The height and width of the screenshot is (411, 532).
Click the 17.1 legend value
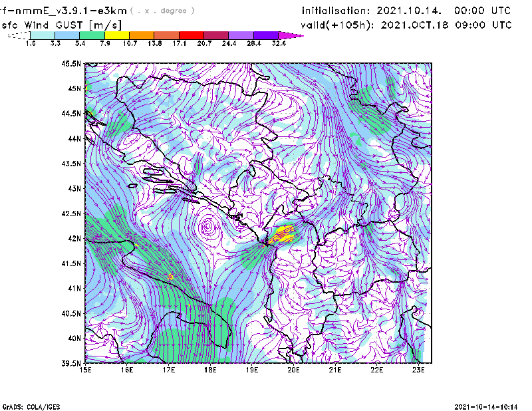pyautogui.click(x=180, y=43)
